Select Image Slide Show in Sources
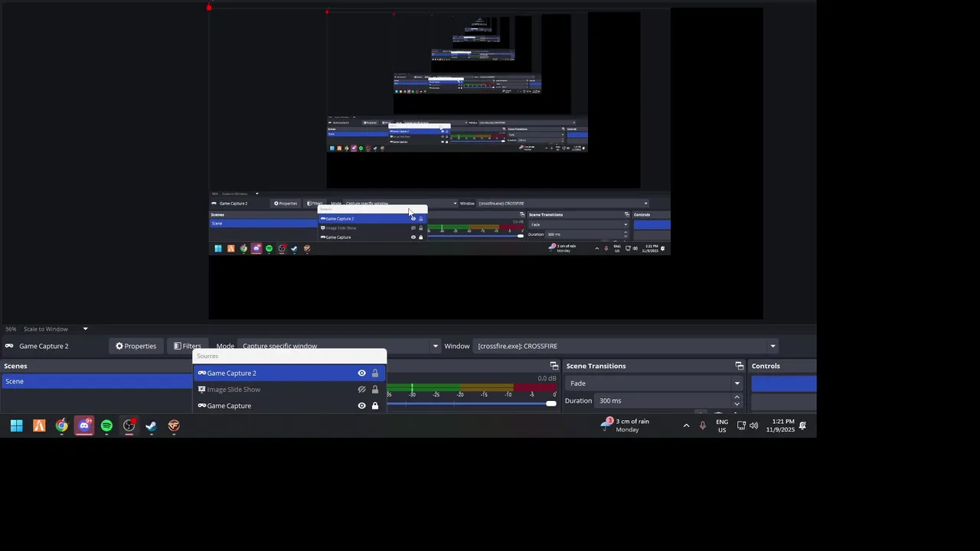980x551 pixels. click(289, 390)
